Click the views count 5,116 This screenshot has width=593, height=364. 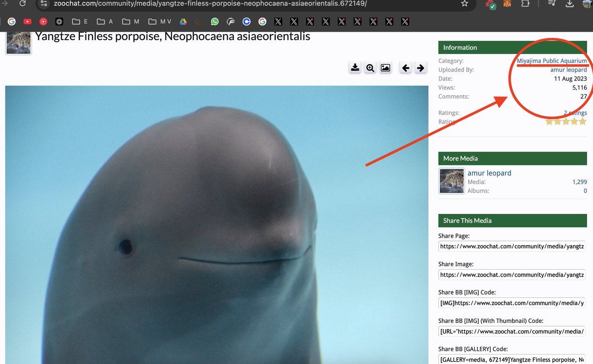click(580, 87)
